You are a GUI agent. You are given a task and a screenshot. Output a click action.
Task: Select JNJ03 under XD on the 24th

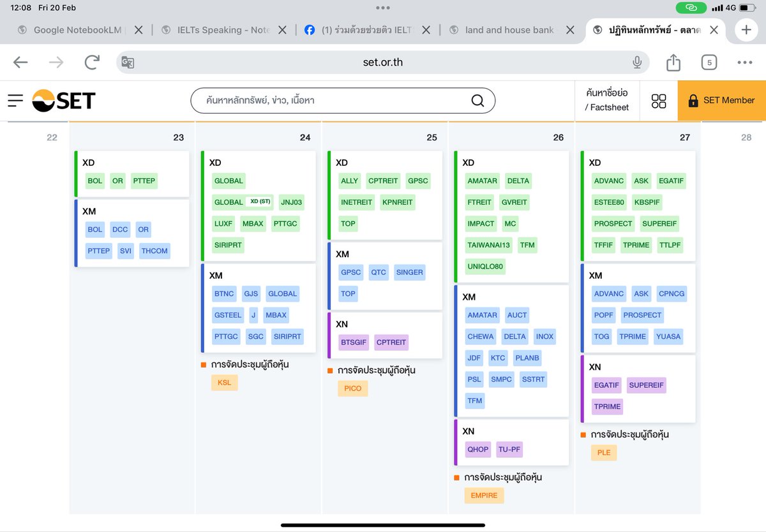pos(292,202)
